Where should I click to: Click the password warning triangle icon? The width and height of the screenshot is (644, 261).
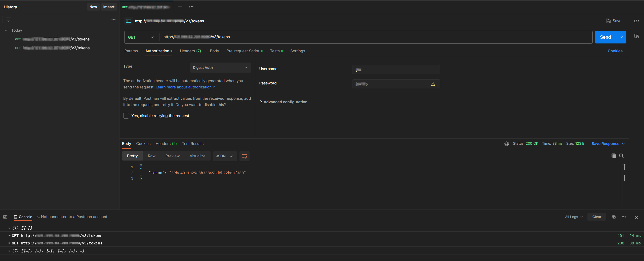pyautogui.click(x=433, y=84)
